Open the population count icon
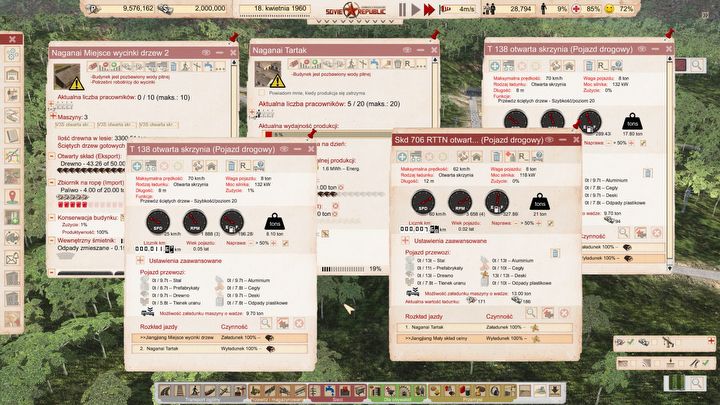The image size is (720, 405). coord(489,9)
